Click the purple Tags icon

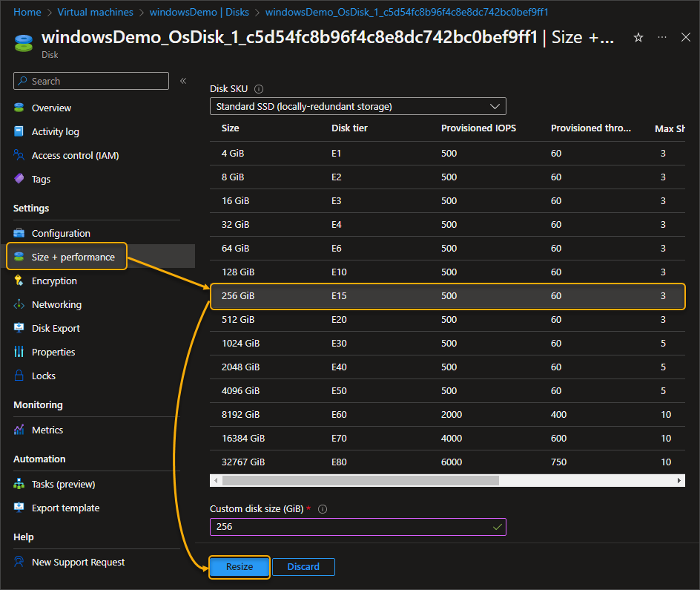pos(19,179)
